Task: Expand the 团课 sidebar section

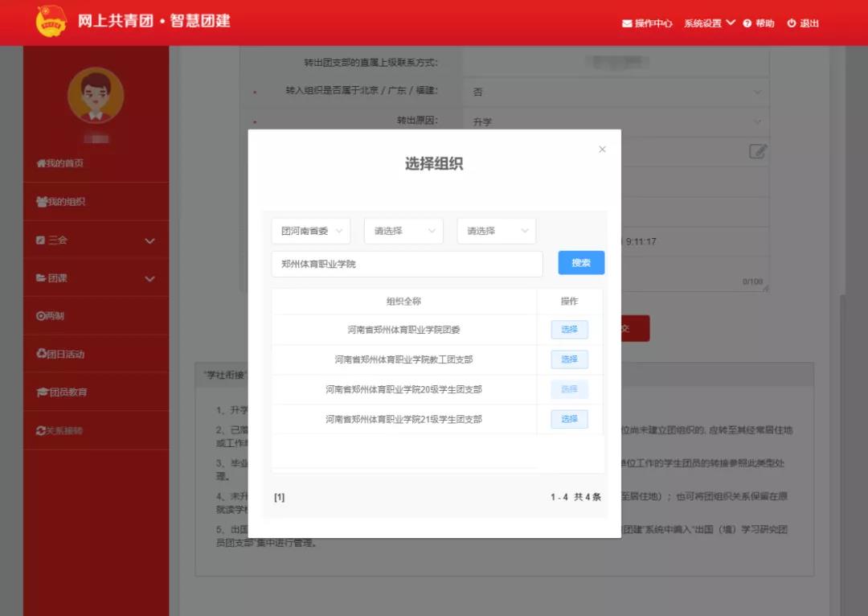Action: click(x=96, y=278)
